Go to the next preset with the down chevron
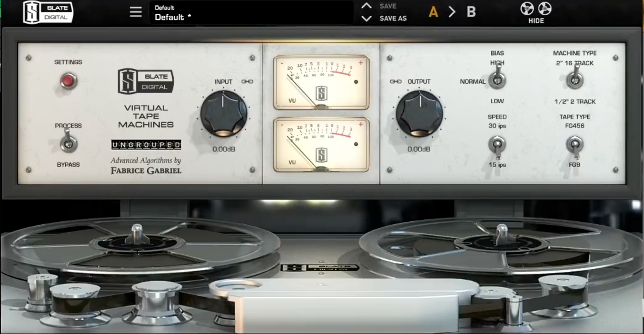644x334 pixels. pyautogui.click(x=366, y=19)
